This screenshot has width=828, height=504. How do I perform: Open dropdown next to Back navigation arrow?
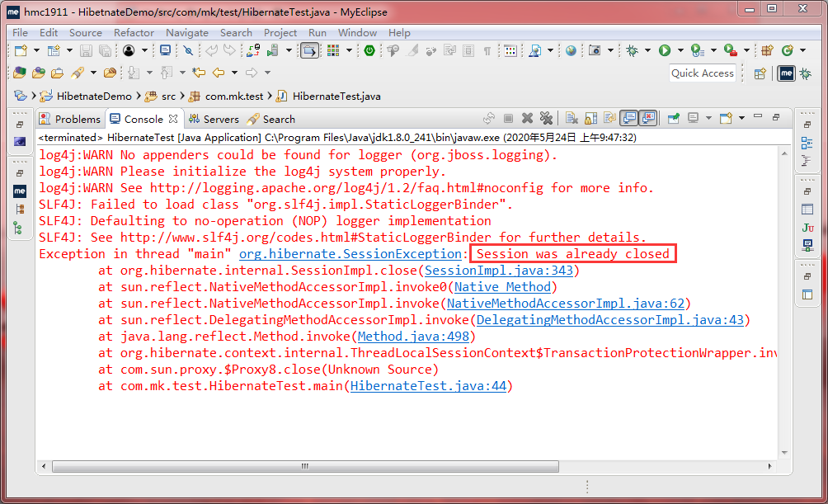point(234,73)
